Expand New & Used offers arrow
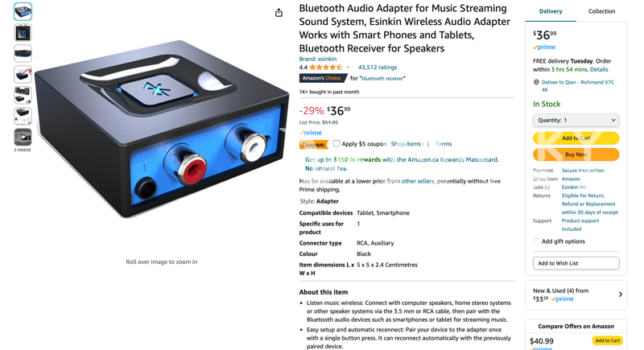Screen dimensions: 644x350 pyautogui.click(x=620, y=294)
